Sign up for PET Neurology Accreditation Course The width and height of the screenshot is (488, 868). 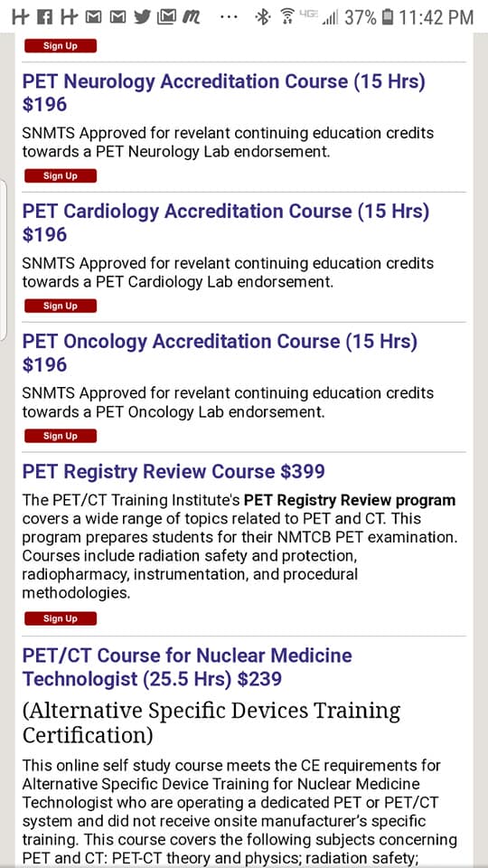click(61, 176)
